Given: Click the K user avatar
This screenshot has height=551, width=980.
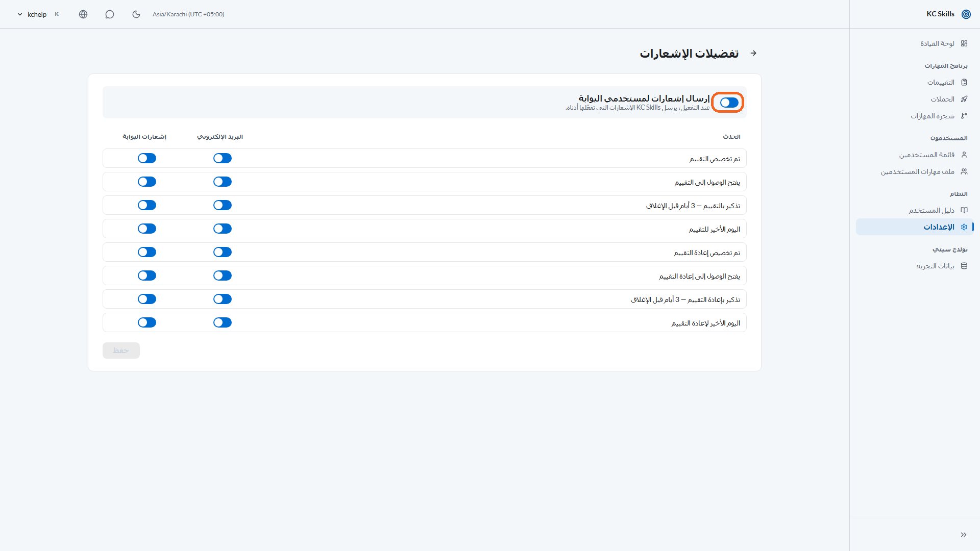Looking at the screenshot, I should (57, 14).
